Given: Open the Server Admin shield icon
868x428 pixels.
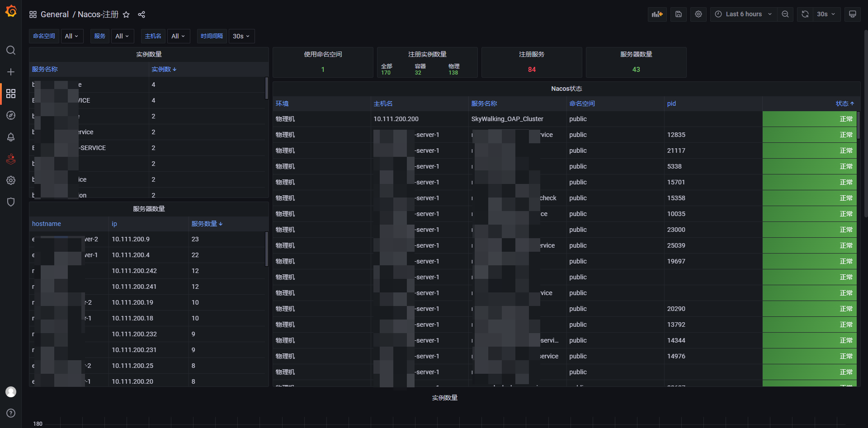Looking at the screenshot, I should pyautogui.click(x=11, y=202).
